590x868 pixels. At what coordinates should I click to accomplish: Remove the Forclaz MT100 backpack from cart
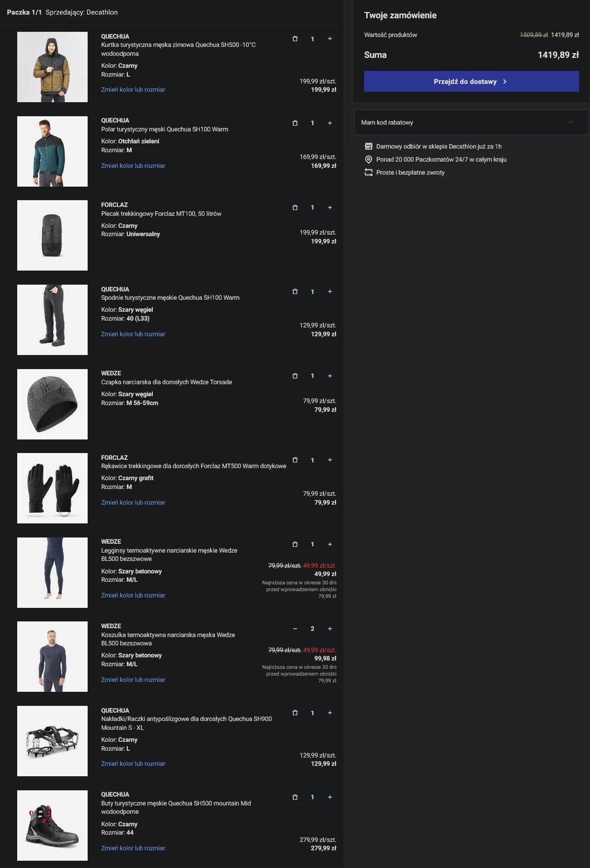pyautogui.click(x=295, y=207)
